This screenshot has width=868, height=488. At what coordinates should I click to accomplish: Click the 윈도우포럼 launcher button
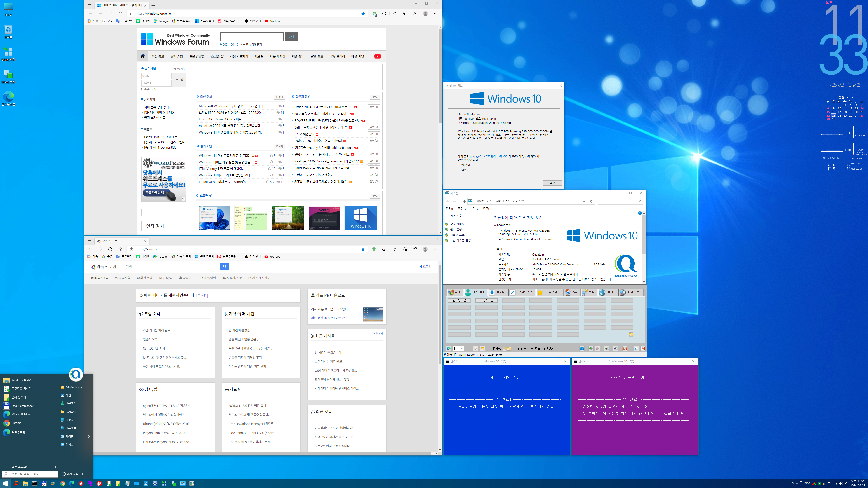click(459, 300)
